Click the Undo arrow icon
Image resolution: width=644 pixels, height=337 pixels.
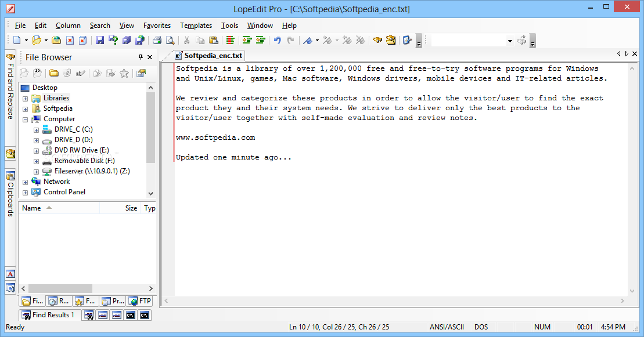pyautogui.click(x=277, y=40)
